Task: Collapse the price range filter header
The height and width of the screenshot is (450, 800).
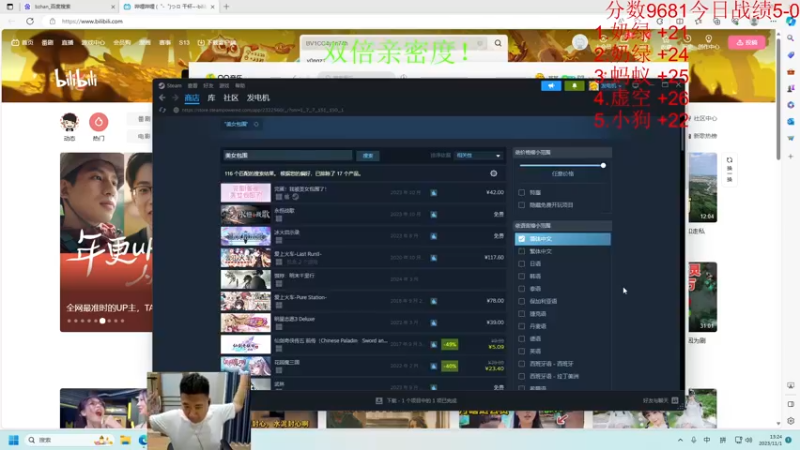Action: 562,152
